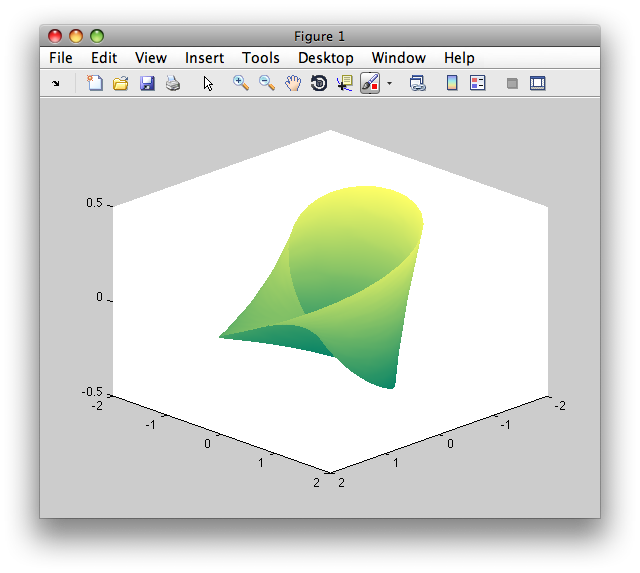Click the toolbar dock arrow

click(x=56, y=84)
